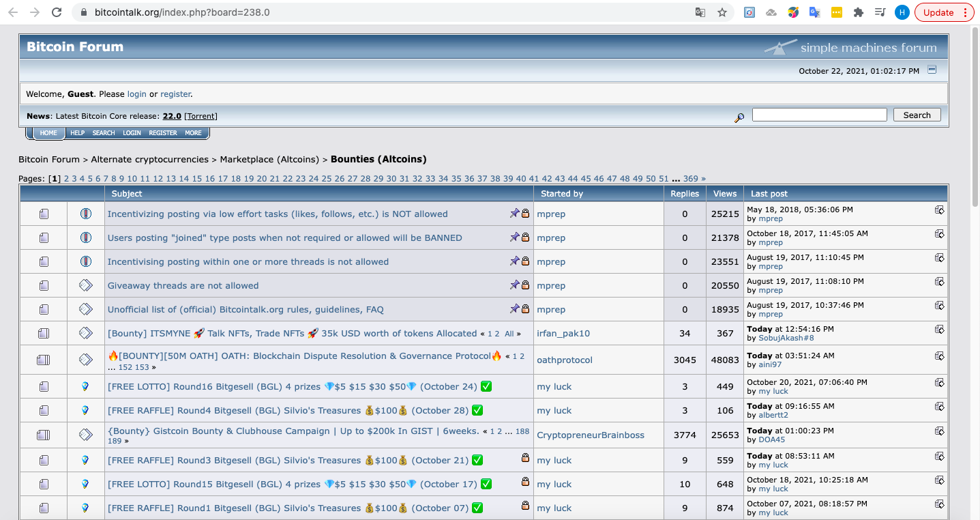Go to Alternate cryptocurrencies breadcrumb

point(150,159)
